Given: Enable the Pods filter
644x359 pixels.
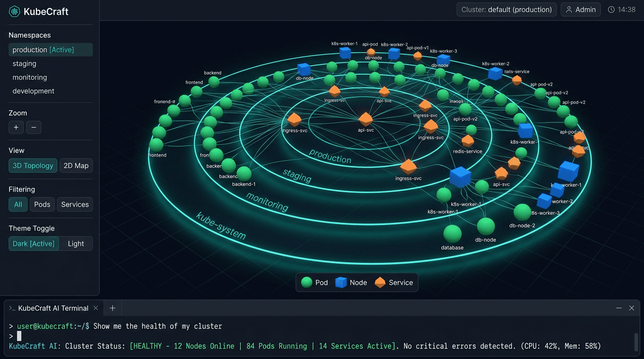Looking at the screenshot, I should pos(42,204).
